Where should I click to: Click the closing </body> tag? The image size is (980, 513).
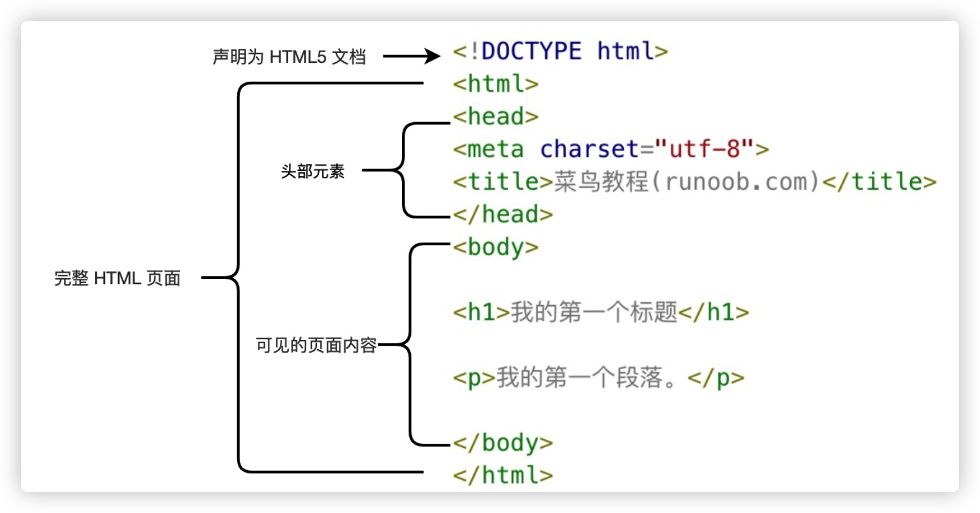[x=502, y=443]
